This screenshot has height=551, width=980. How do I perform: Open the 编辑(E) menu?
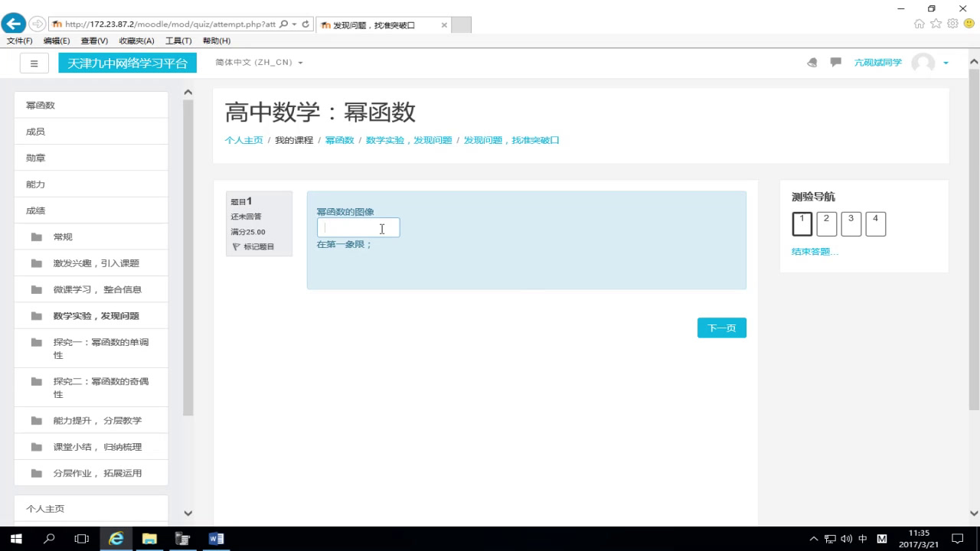(x=57, y=41)
